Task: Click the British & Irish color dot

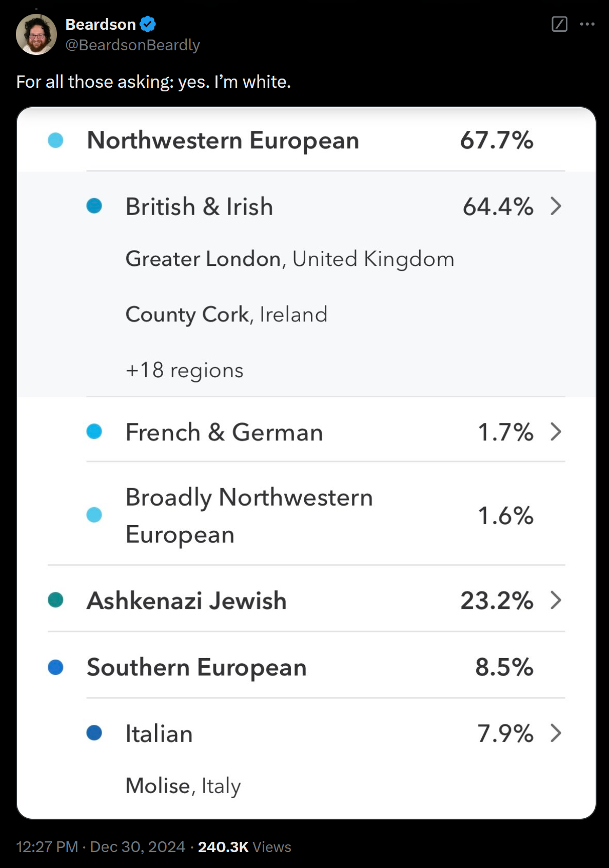Action: pos(94,206)
